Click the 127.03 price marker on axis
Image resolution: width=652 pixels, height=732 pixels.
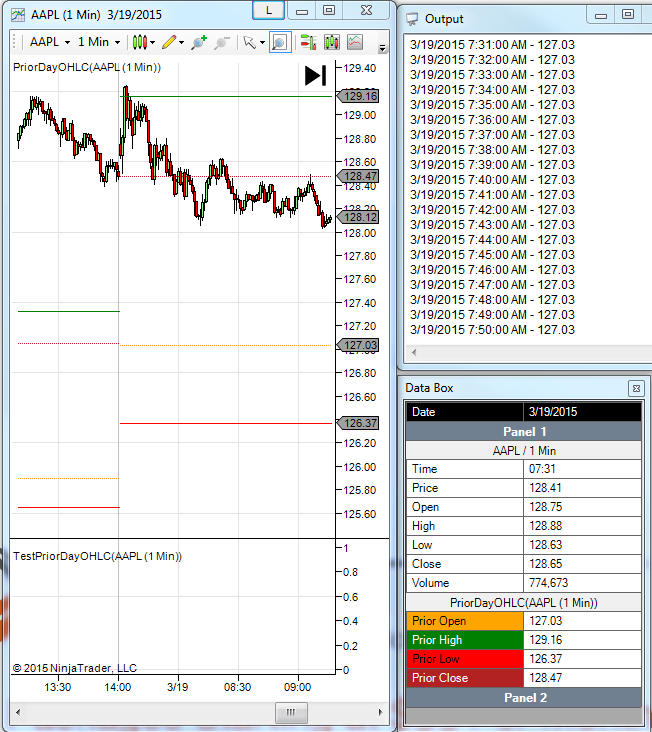tap(358, 345)
